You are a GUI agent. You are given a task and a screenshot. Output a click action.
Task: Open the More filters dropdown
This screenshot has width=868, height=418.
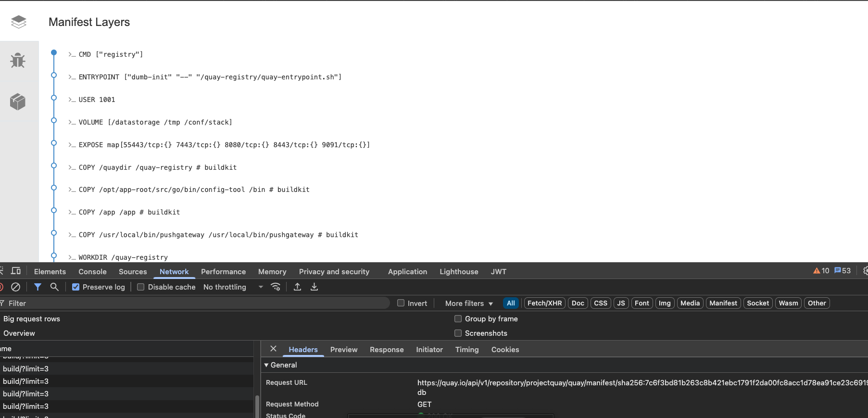click(x=469, y=304)
